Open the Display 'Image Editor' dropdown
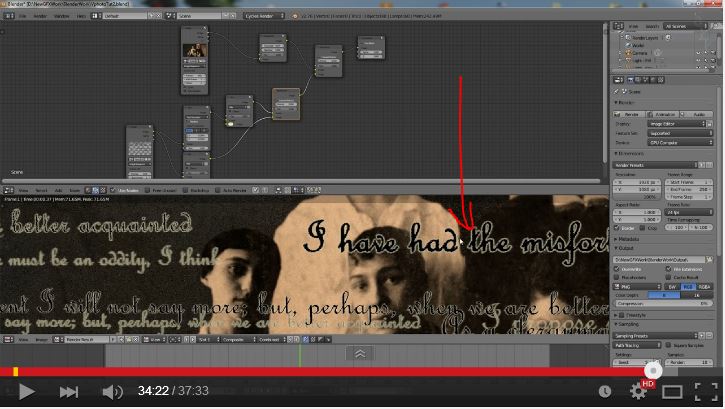The height and width of the screenshot is (409, 725). (677, 124)
